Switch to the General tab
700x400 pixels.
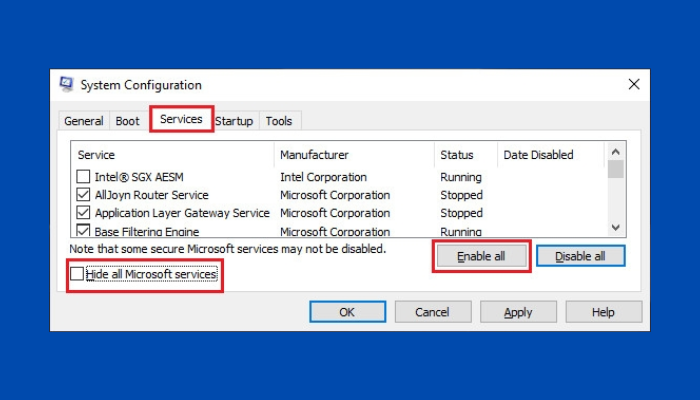point(84,121)
